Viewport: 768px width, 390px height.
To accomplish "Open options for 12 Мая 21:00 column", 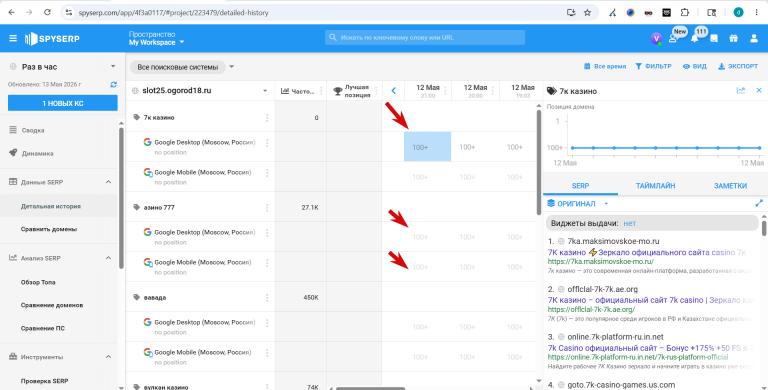I will click(x=445, y=91).
